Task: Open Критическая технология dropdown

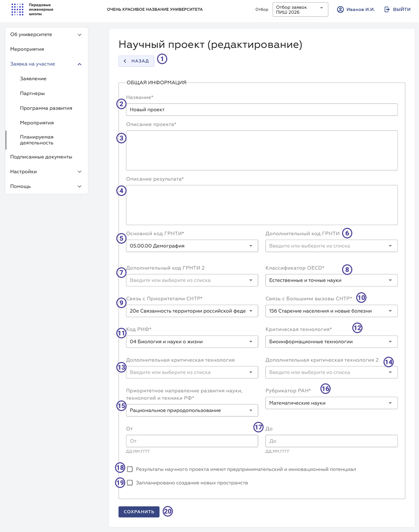Action: [332, 342]
